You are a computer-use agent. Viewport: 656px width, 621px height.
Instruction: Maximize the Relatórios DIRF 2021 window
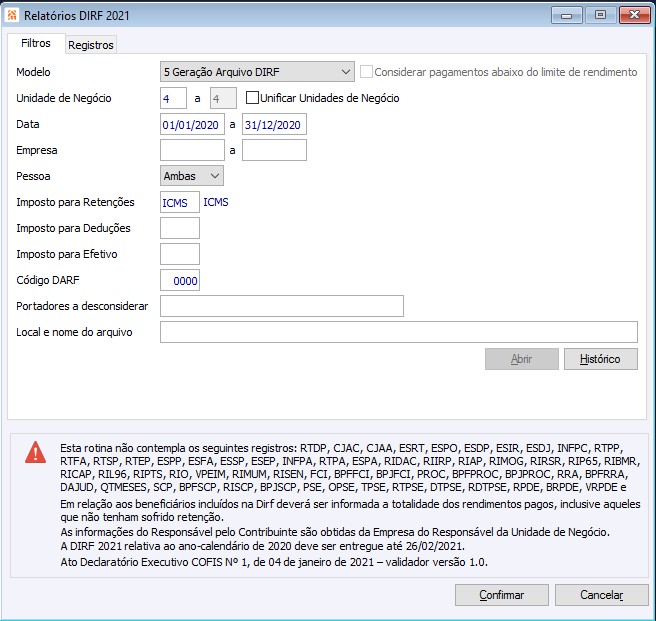coord(600,15)
